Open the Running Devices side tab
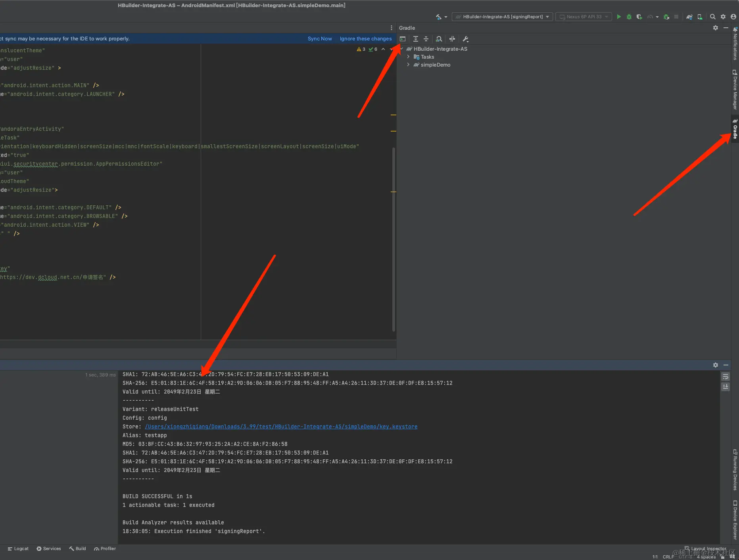The height and width of the screenshot is (560, 739). [735, 470]
